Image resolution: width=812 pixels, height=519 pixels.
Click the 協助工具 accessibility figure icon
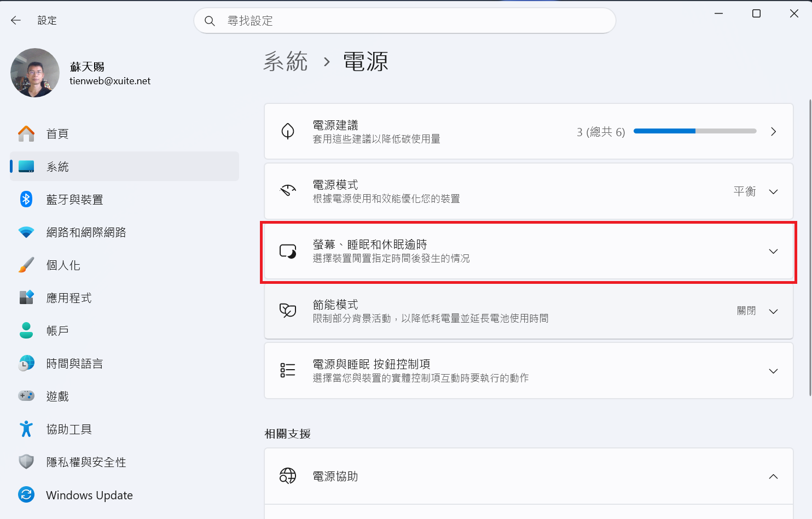[26, 429]
